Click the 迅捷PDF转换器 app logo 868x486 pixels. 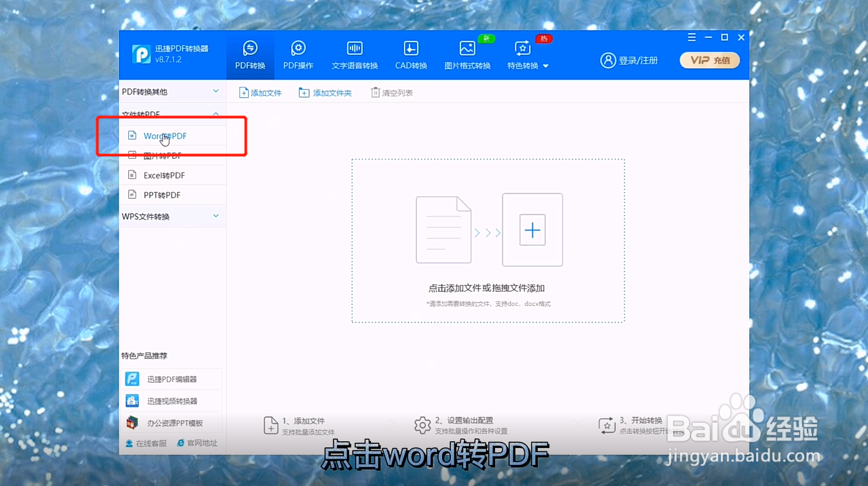[141, 54]
